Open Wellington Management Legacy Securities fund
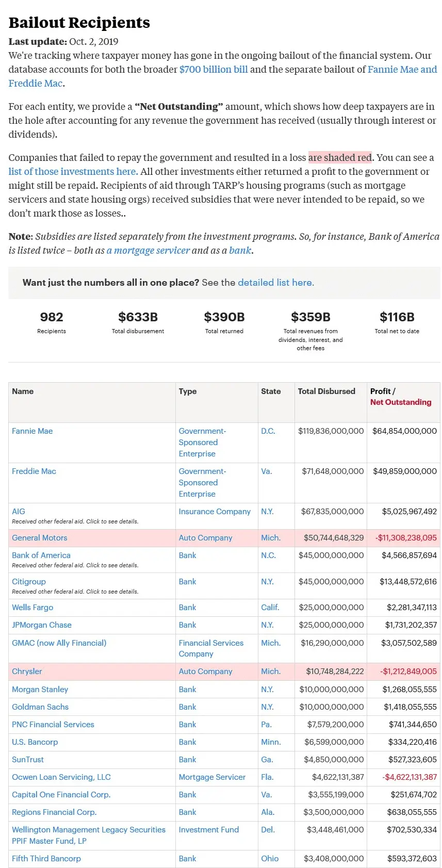The height and width of the screenshot is (868, 442). (x=89, y=829)
